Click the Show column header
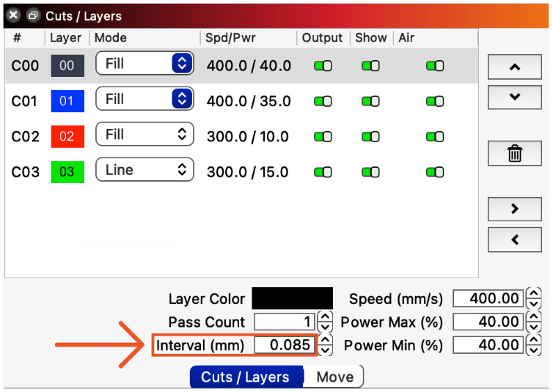 370,37
